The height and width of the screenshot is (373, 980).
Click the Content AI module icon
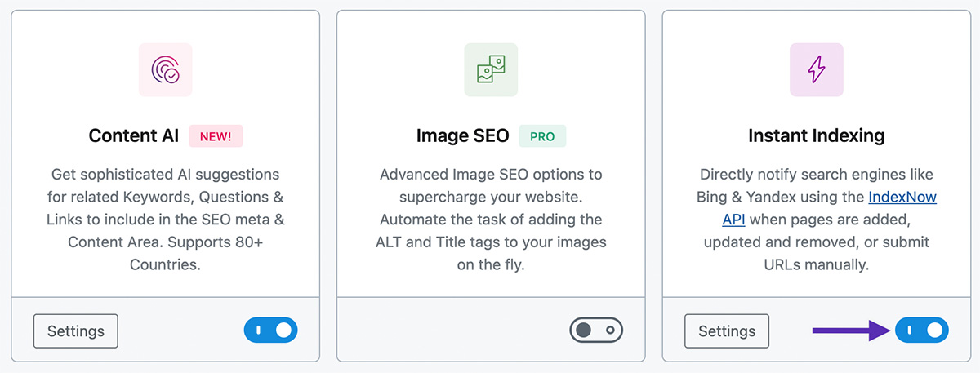click(x=165, y=70)
